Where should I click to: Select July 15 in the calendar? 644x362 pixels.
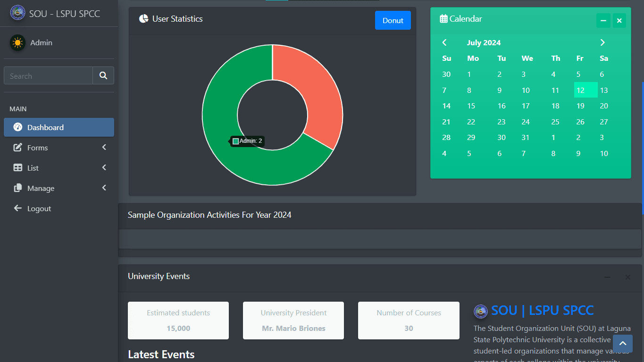click(471, 106)
